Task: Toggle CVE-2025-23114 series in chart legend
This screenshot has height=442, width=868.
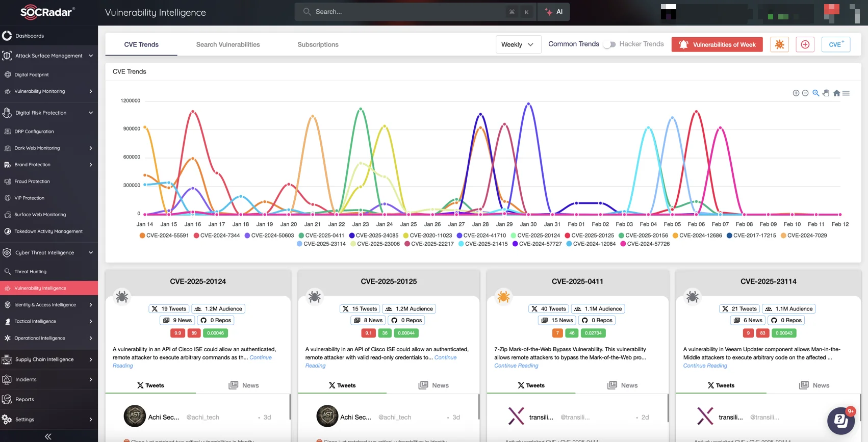Action: [x=321, y=244]
